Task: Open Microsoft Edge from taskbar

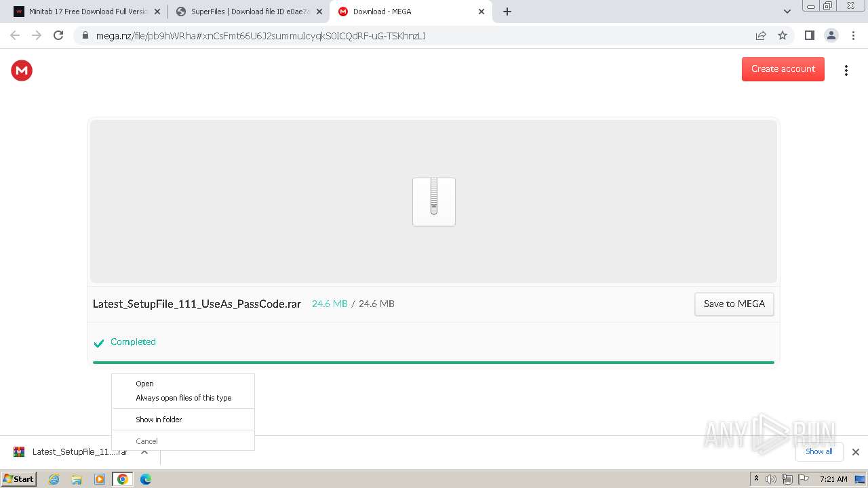Action: [x=146, y=479]
